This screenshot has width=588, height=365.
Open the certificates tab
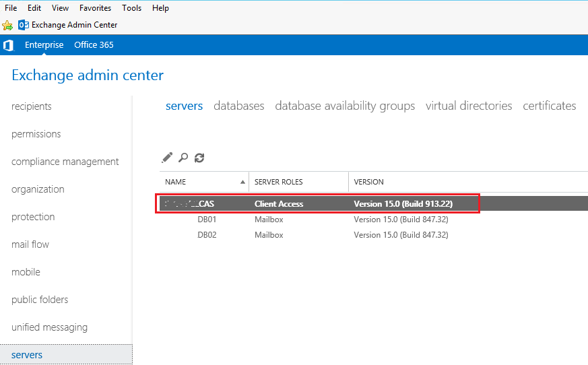click(550, 106)
